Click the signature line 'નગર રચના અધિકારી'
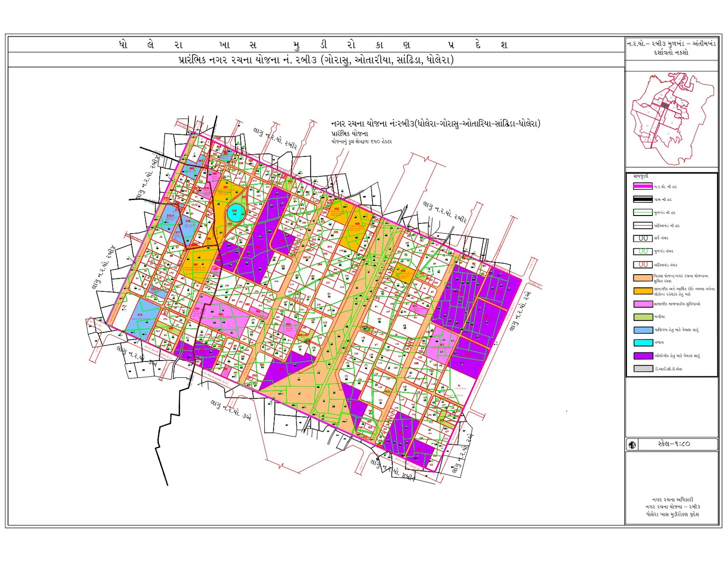The width and height of the screenshot is (728, 562). [x=672, y=499]
